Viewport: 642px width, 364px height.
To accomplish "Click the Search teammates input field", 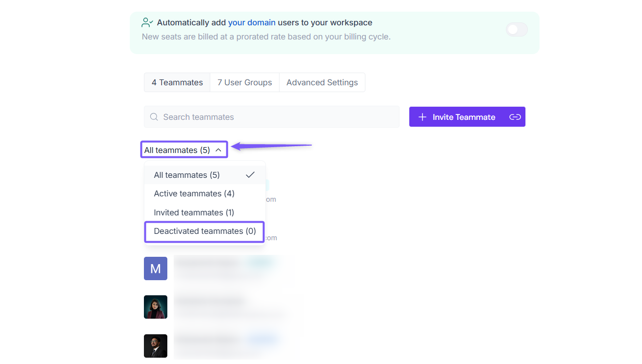I will (x=278, y=117).
